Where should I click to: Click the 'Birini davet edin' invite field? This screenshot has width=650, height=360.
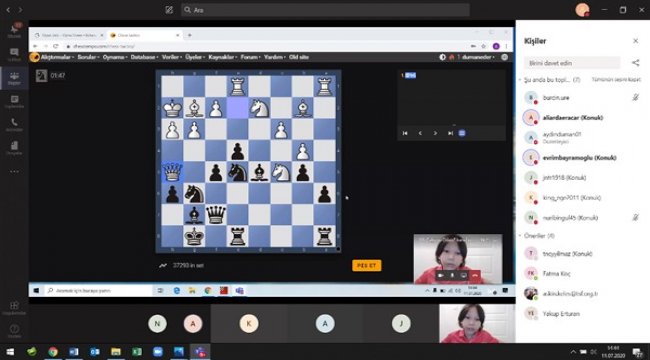pyautogui.click(x=572, y=63)
